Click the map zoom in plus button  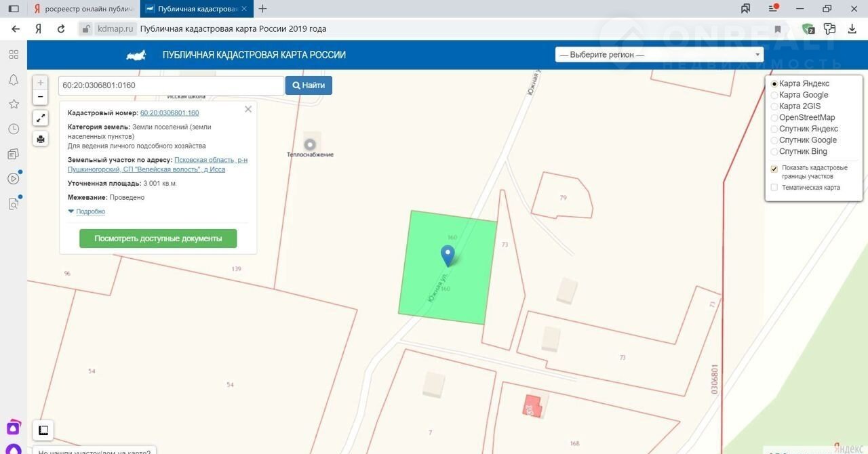click(x=41, y=83)
